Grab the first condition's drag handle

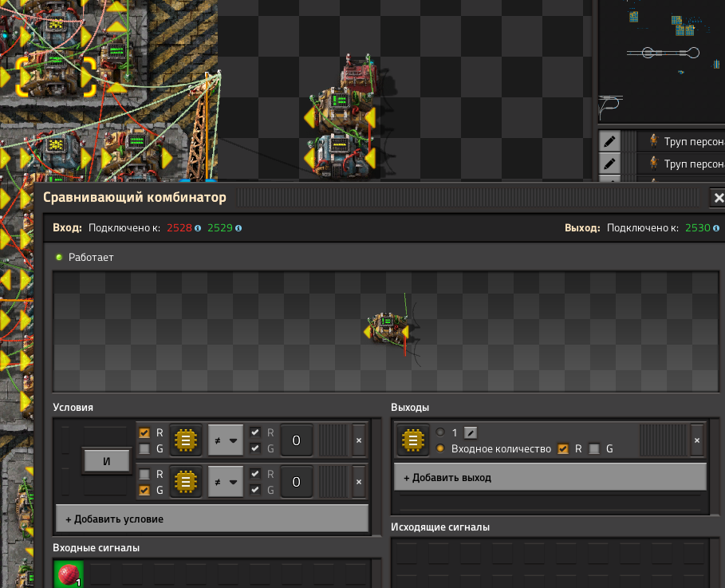coord(333,440)
